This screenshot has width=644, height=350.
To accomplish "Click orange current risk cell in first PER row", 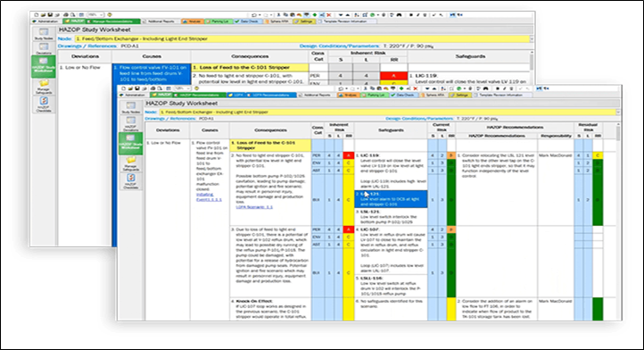I will coord(451,155).
